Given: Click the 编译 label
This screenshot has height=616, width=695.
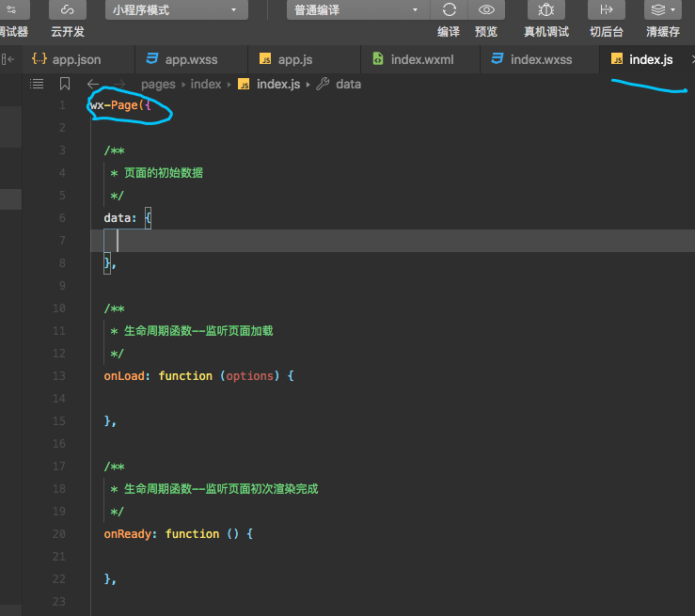Looking at the screenshot, I should pyautogui.click(x=449, y=32).
